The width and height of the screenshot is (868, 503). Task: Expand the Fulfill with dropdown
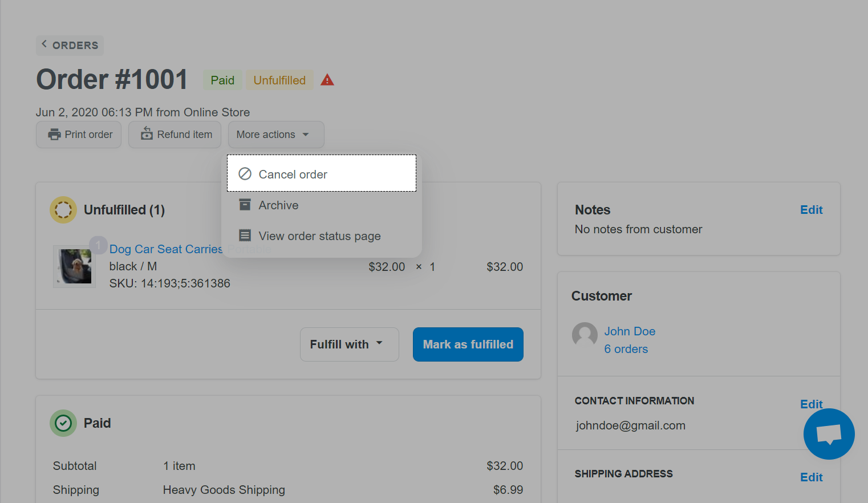(349, 344)
